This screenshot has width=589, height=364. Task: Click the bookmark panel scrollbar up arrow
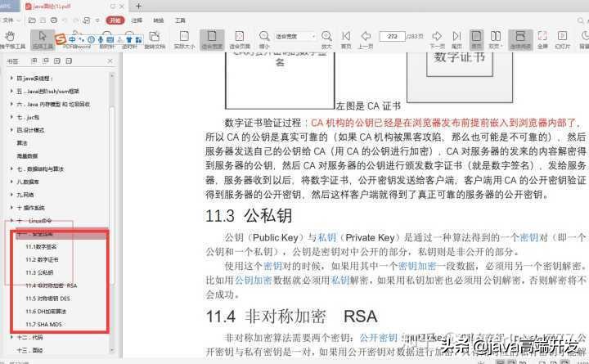pos(111,75)
